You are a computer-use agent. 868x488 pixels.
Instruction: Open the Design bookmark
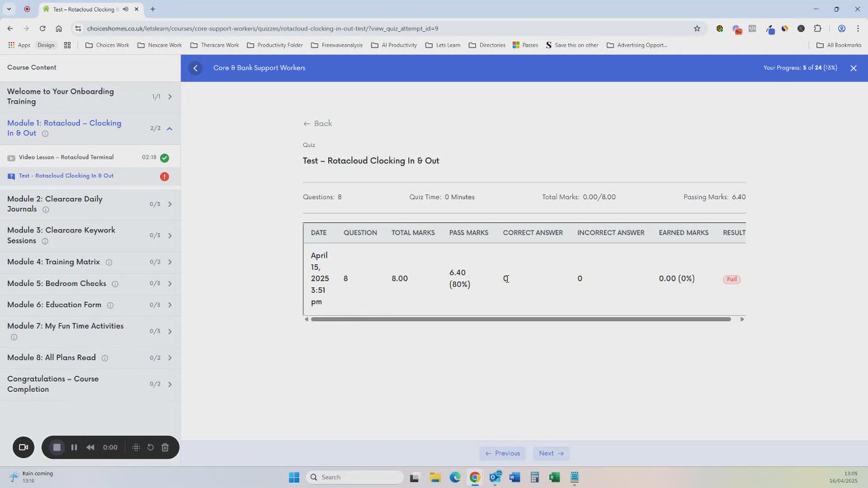pyautogui.click(x=46, y=45)
